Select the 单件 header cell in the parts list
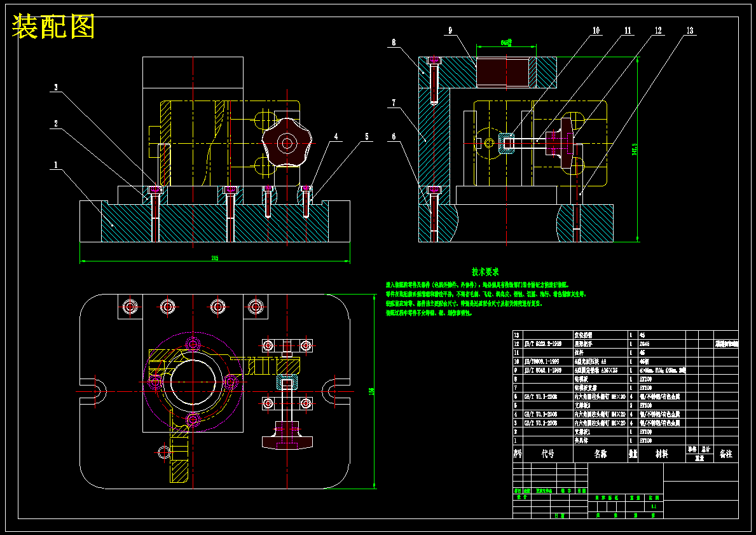Image resolution: width=756 pixels, height=535 pixels. click(x=692, y=450)
